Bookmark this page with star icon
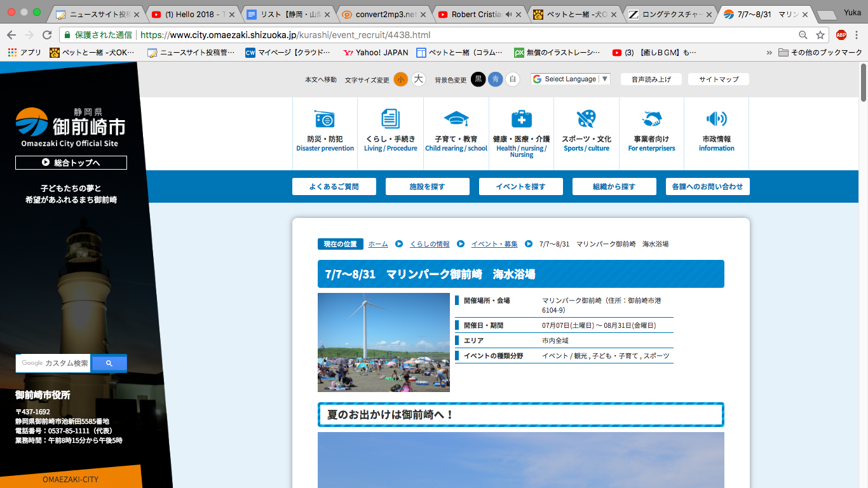Viewport: 868px width, 488px height. click(820, 35)
